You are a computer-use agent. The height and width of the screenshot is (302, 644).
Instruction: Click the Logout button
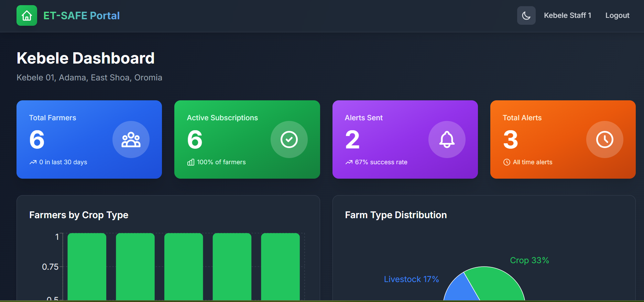pos(617,15)
